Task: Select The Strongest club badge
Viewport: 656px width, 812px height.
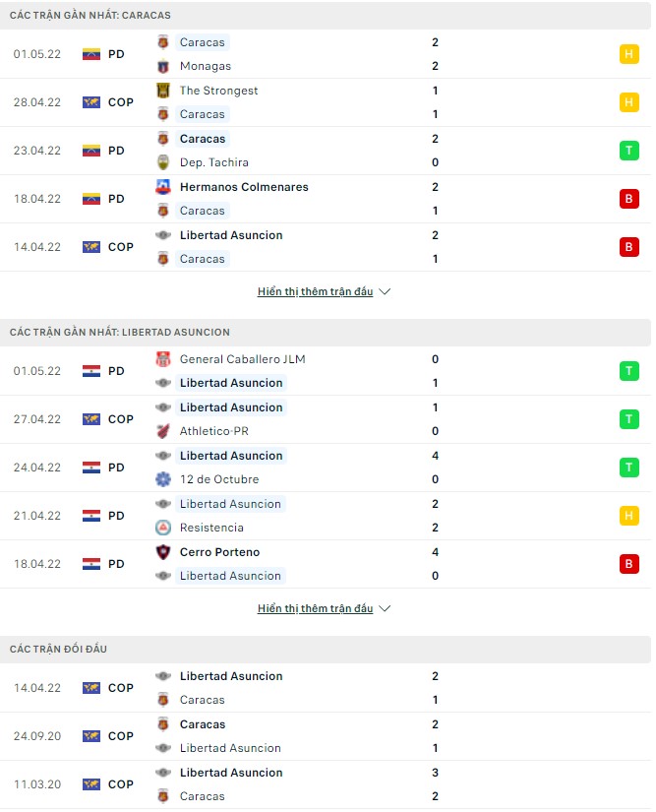Action: 165,90
